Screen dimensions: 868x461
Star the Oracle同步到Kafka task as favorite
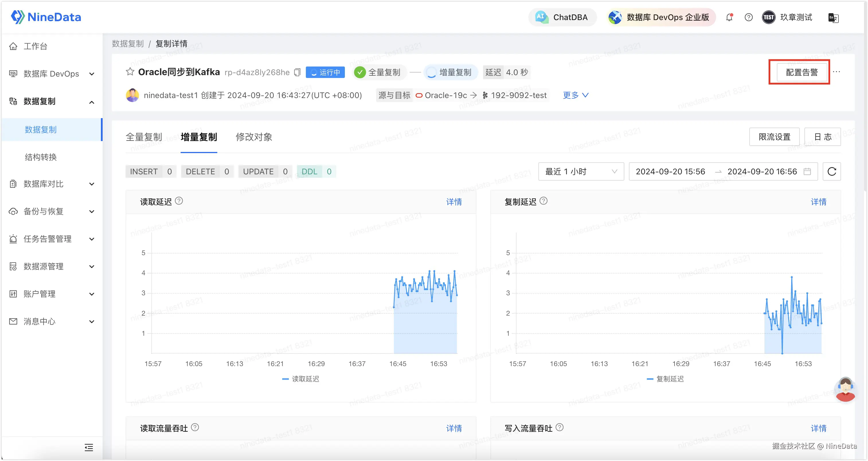point(130,71)
